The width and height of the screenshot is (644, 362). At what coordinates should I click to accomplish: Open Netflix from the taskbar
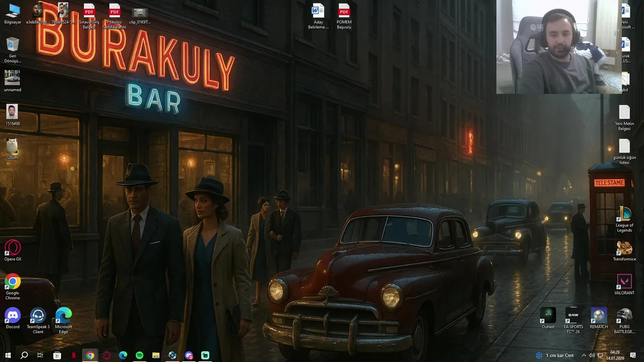pyautogui.click(x=73, y=355)
